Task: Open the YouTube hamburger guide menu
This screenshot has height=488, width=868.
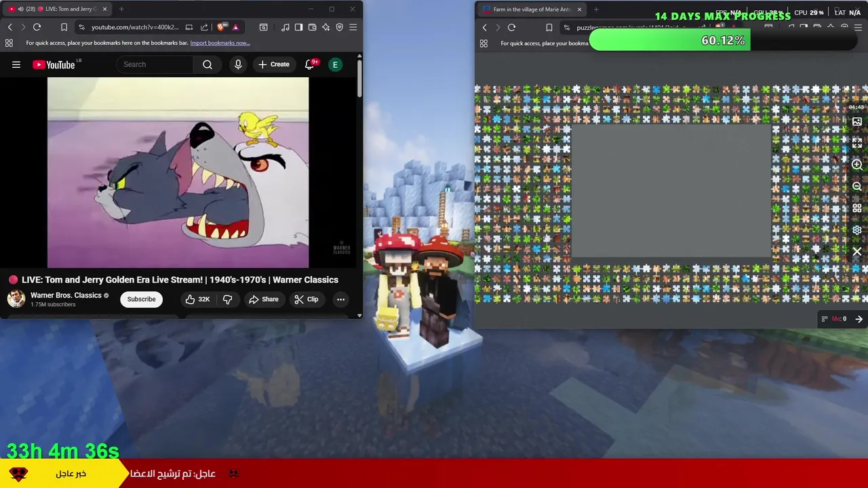Action: [x=16, y=64]
